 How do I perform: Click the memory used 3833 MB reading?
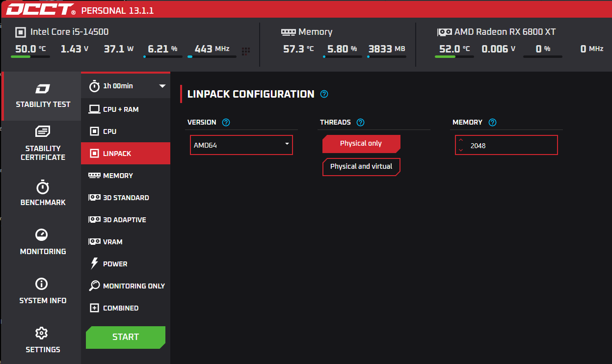pyautogui.click(x=387, y=49)
